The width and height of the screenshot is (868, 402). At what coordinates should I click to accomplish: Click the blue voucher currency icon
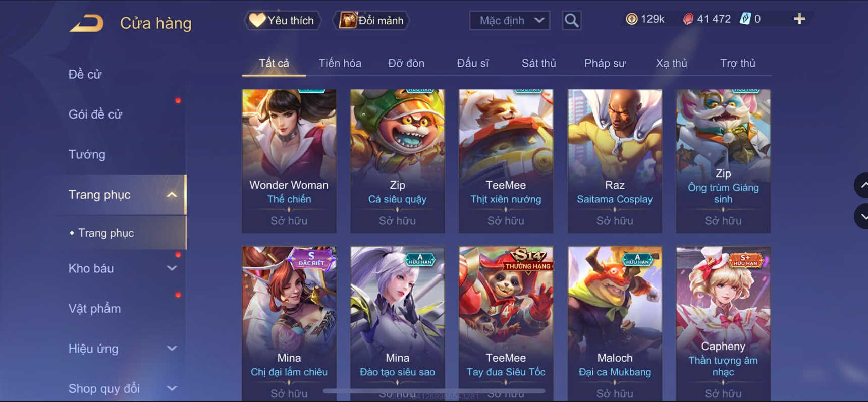point(745,19)
